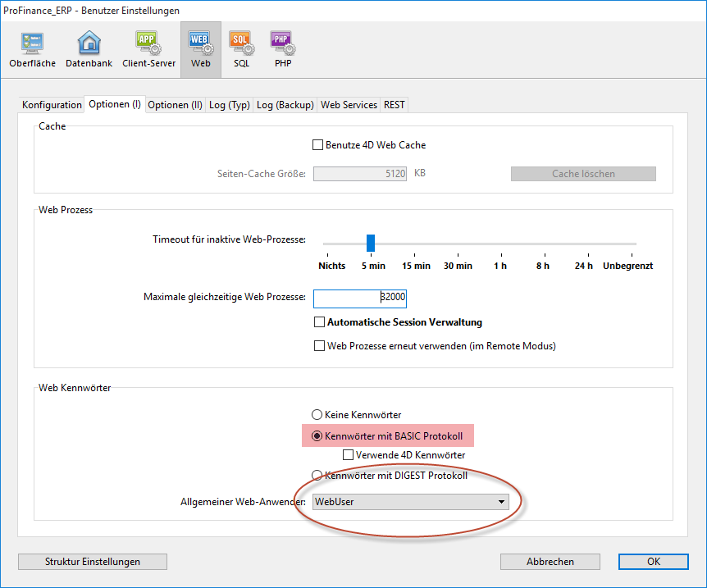The image size is (707, 588).
Task: Open the Oberfläche settings icon
Action: [33, 49]
